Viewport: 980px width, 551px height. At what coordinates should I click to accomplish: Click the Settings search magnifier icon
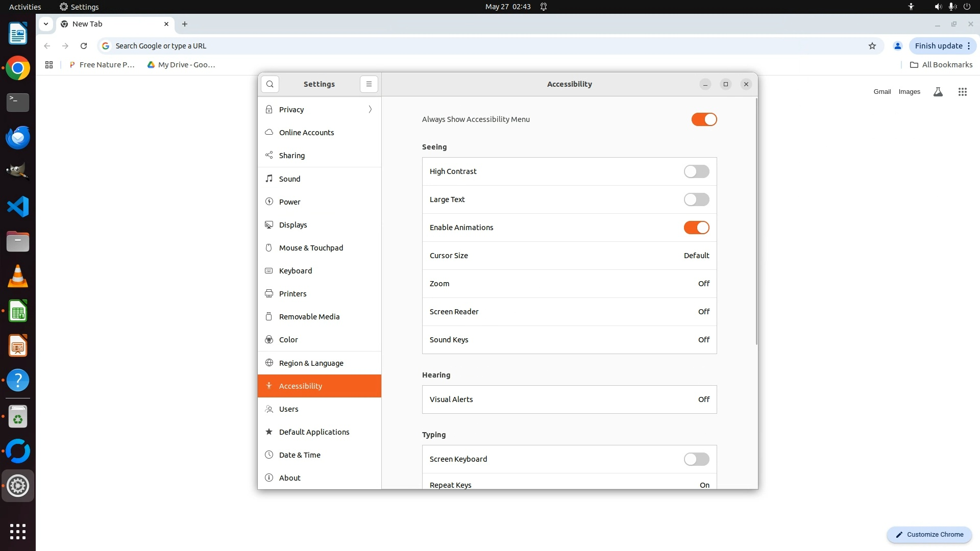tap(269, 84)
